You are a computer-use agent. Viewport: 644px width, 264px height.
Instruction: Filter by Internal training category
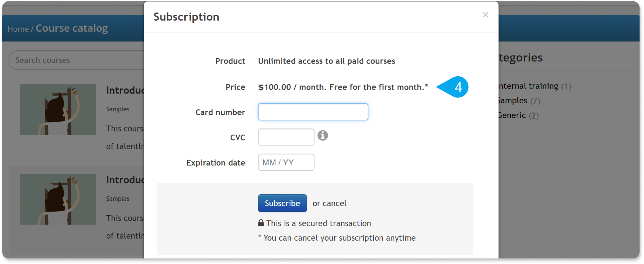[x=535, y=86]
